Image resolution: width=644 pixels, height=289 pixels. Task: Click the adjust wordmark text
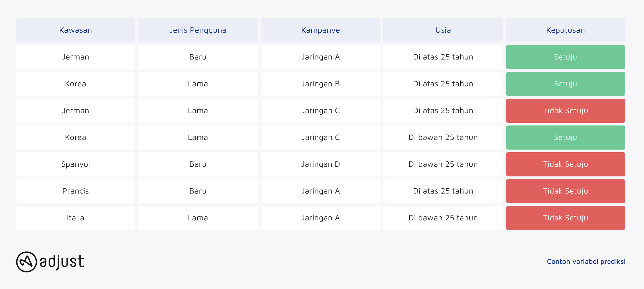tap(62, 262)
